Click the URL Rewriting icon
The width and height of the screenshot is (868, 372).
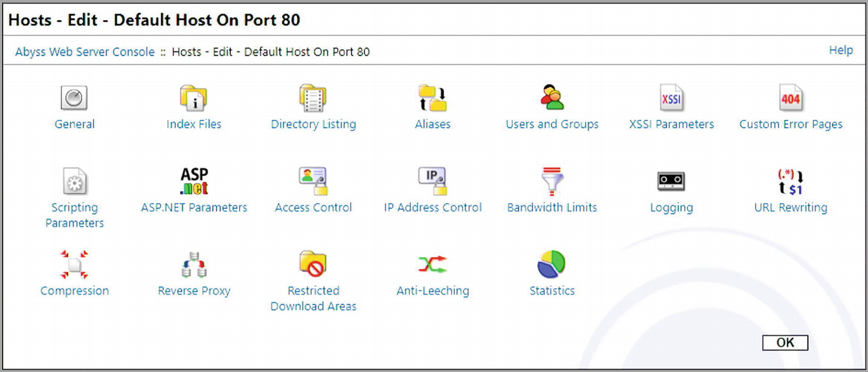pyautogui.click(x=791, y=181)
